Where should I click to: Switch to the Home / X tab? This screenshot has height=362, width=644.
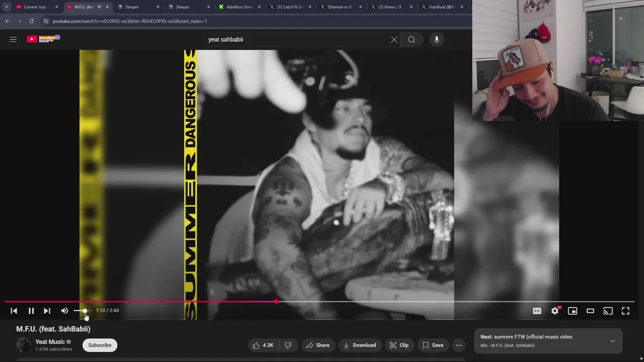point(390,7)
